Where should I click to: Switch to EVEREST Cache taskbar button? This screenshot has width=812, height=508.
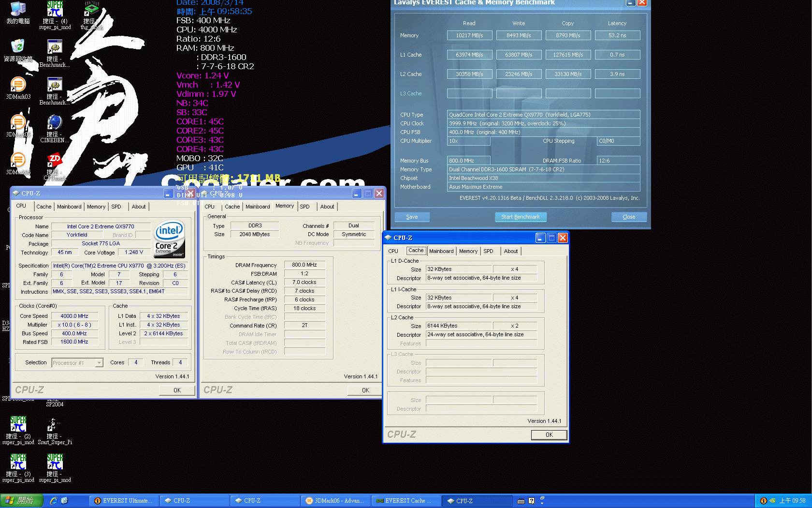[406, 501]
